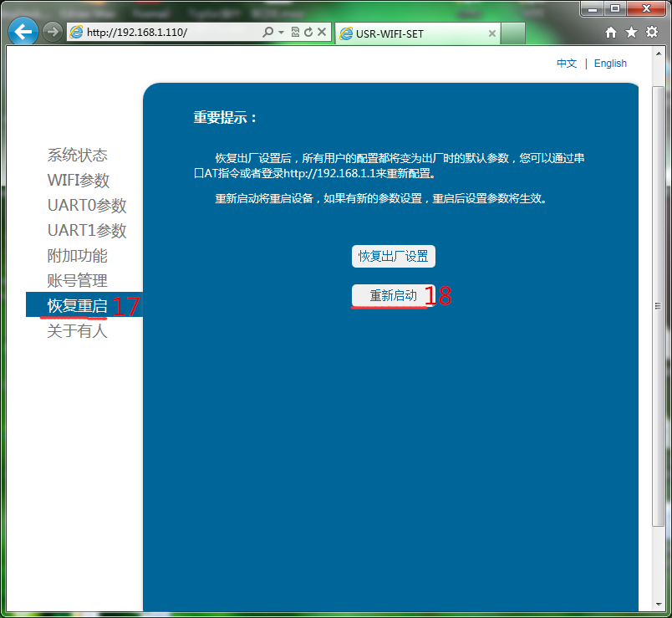Open the WIFI参数 menu item

(79, 181)
